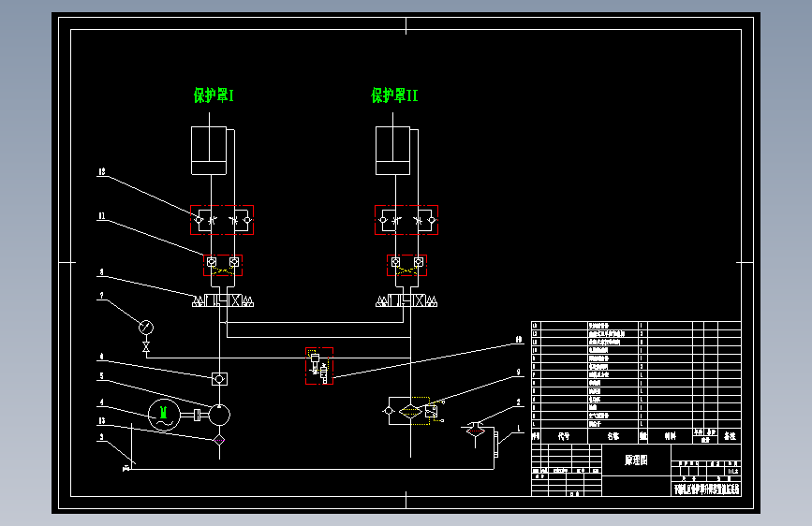Select the green 保护罩I label
The width and height of the screenshot is (812, 526).
click(x=214, y=95)
